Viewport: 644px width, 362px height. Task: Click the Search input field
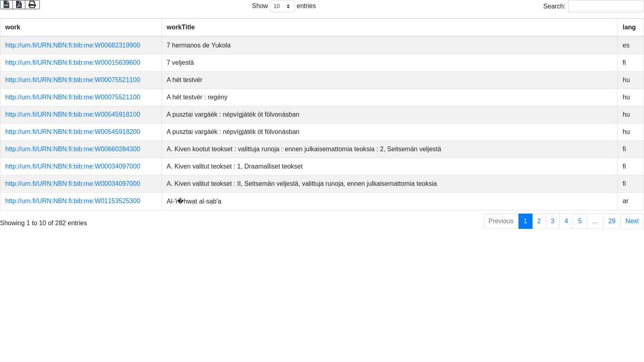(x=606, y=6)
